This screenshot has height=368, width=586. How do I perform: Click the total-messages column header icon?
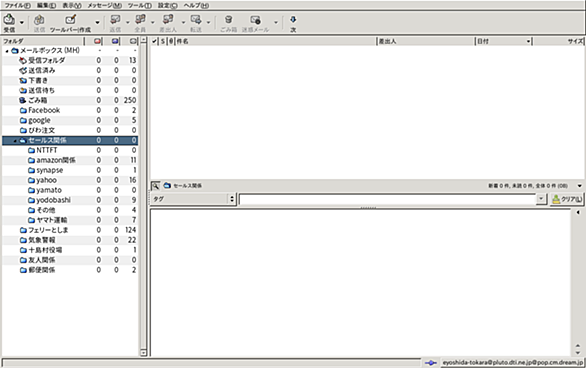click(133, 41)
